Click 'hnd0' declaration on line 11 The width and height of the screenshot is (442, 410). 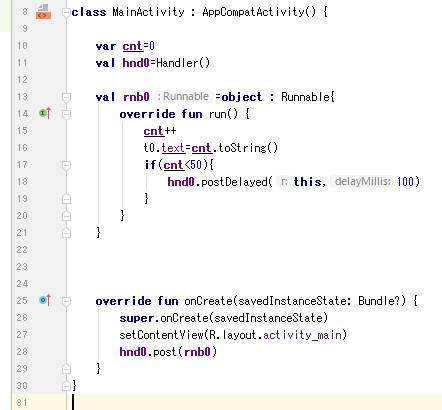point(136,63)
